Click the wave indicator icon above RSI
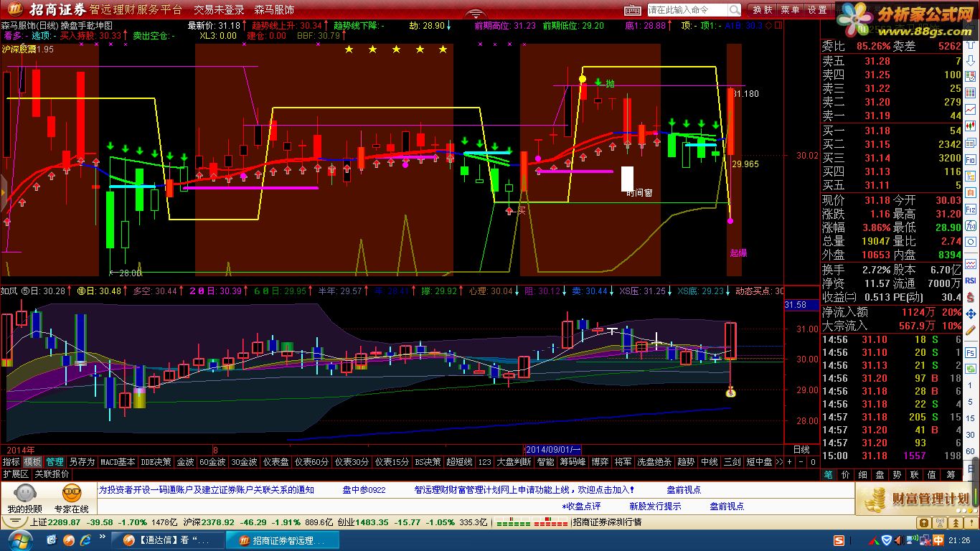 [x=971, y=263]
